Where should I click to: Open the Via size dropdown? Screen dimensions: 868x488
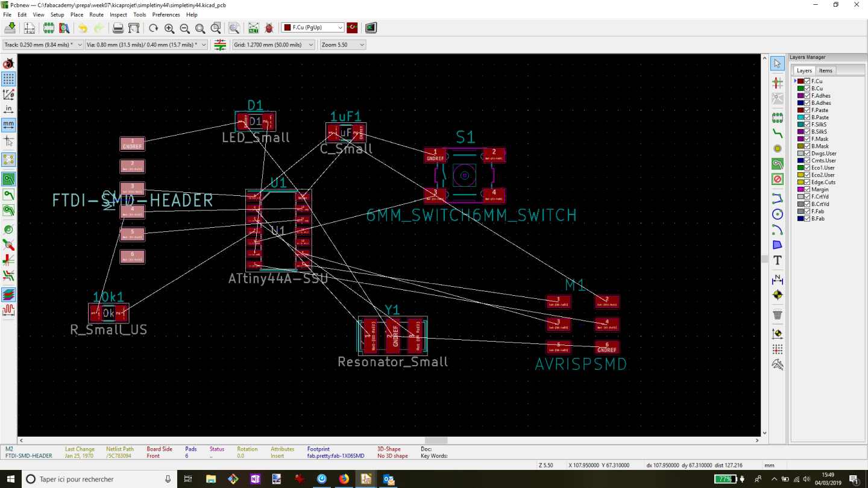(x=146, y=45)
